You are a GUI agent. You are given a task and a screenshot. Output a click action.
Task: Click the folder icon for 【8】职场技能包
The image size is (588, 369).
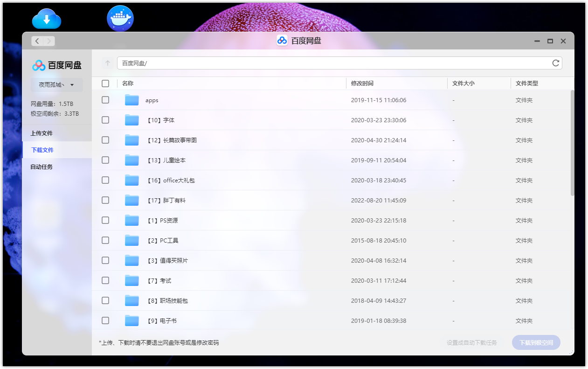click(x=132, y=300)
